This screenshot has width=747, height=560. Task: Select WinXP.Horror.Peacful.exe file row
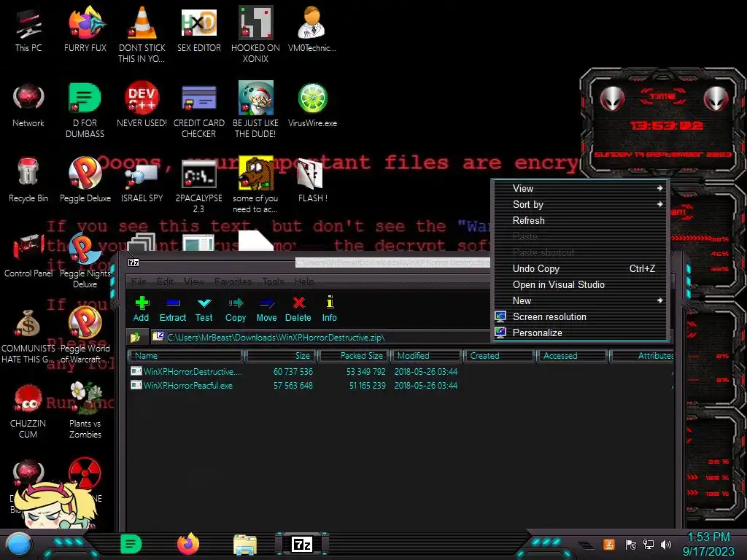point(400,386)
